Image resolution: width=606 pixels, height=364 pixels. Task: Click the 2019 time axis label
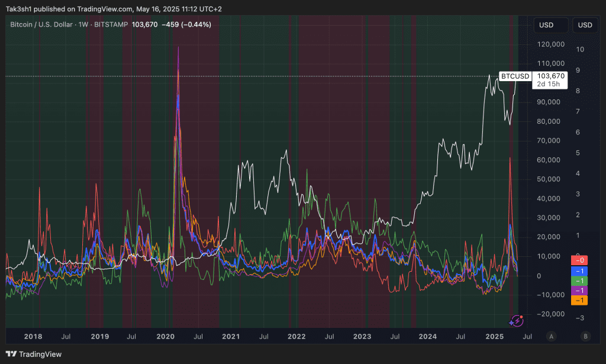tap(100, 337)
